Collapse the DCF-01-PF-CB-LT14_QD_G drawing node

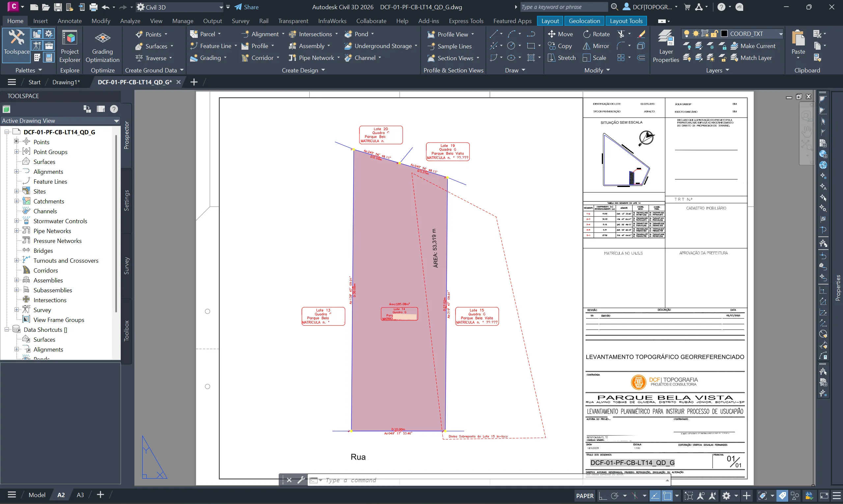(x=7, y=132)
